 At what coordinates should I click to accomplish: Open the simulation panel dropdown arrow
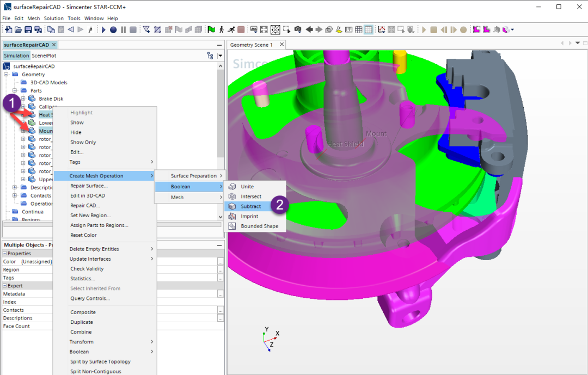click(220, 56)
